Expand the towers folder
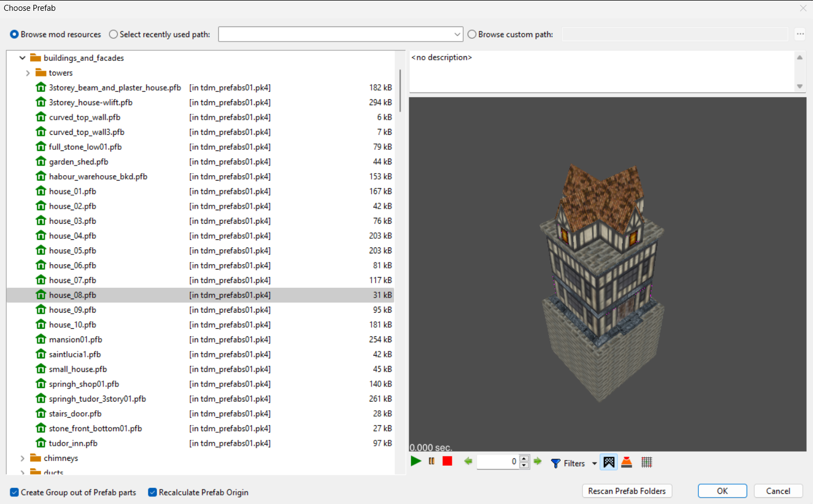Viewport: 813px width, 504px height. coord(27,73)
